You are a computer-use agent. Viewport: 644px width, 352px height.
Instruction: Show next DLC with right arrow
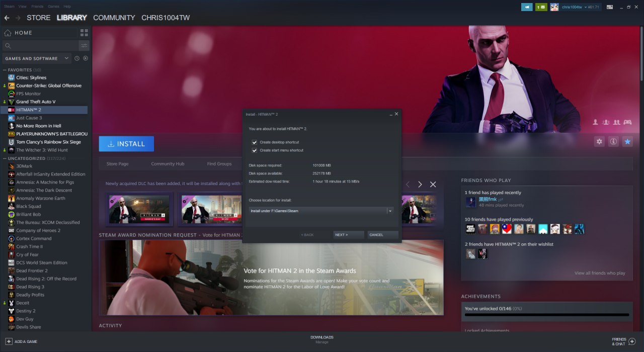pyautogui.click(x=420, y=185)
